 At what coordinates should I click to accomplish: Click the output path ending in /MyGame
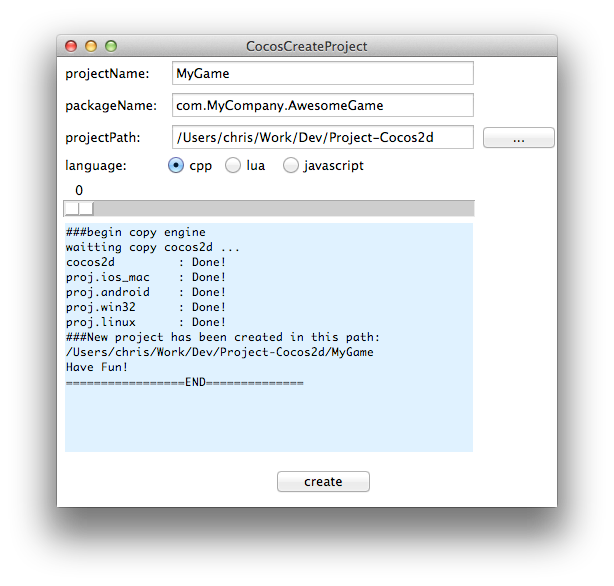pyautogui.click(x=220, y=352)
